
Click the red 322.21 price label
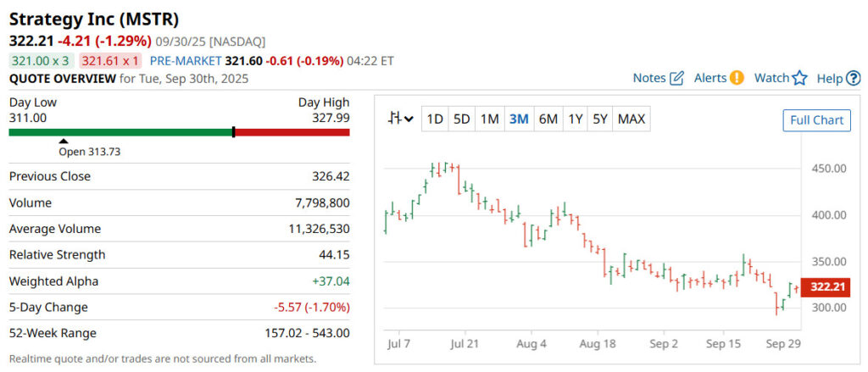828,287
